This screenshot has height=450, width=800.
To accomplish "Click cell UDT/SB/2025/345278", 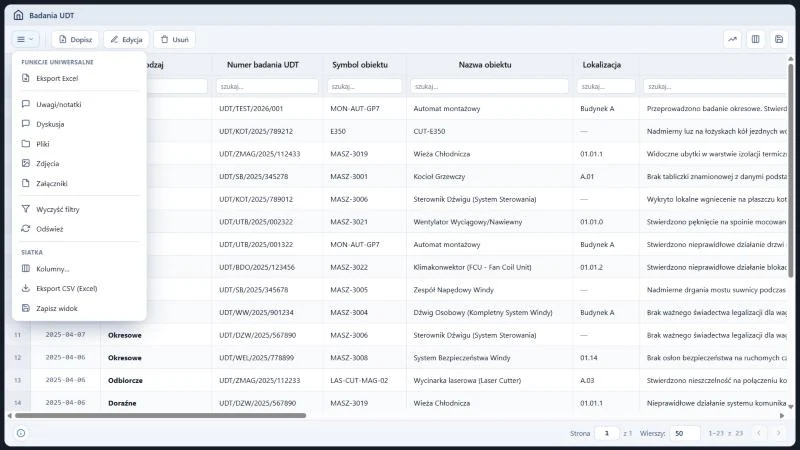I will click(254, 177).
